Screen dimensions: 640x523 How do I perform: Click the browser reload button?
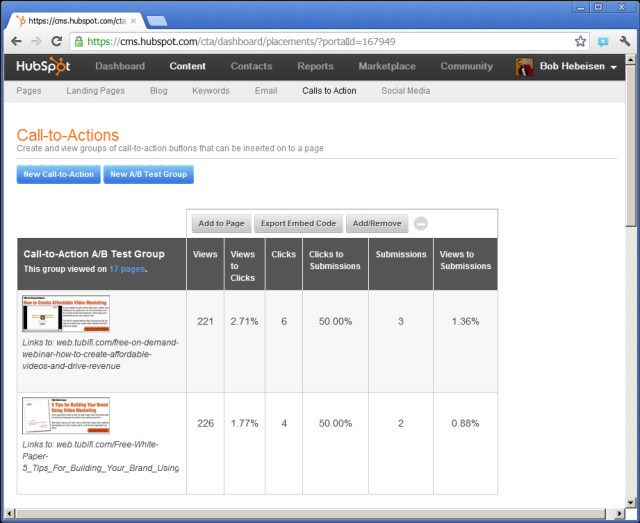click(57, 41)
